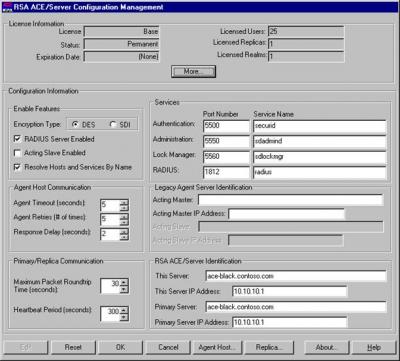The image size is (400, 361).
Task: Open Replica dialog button
Action: 269,347
